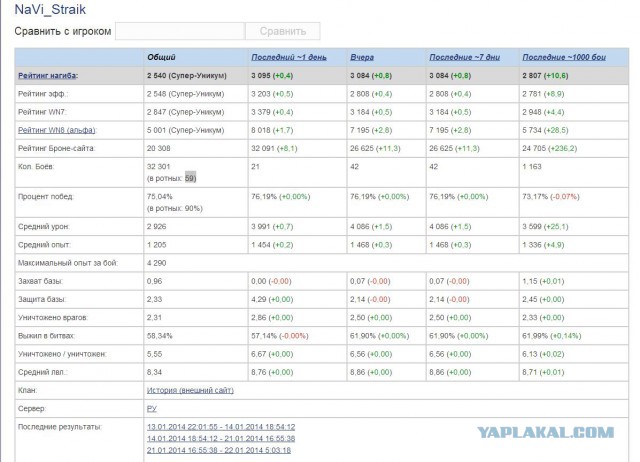
Task: Open the Последние ~7 дни column link
Action: coord(464,58)
